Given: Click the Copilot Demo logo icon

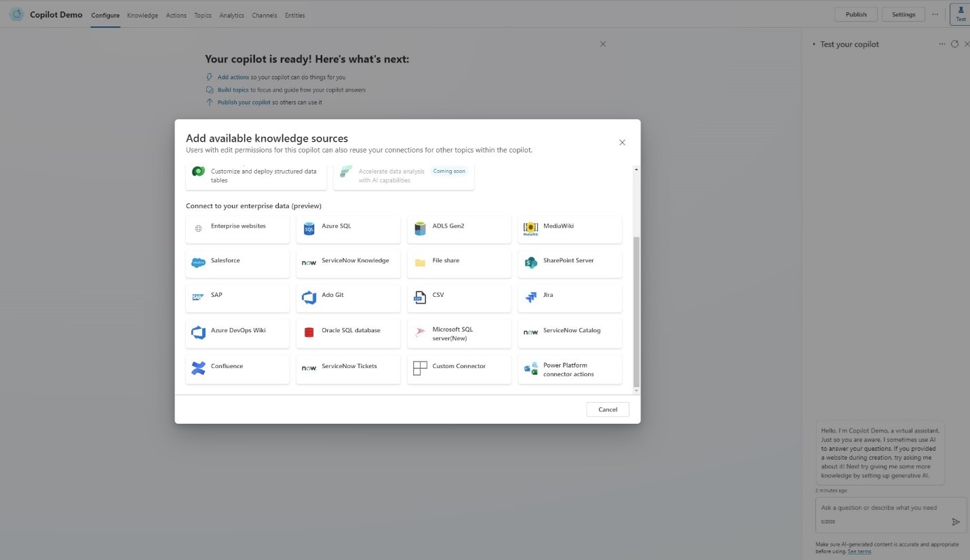Looking at the screenshot, I should [16, 14].
